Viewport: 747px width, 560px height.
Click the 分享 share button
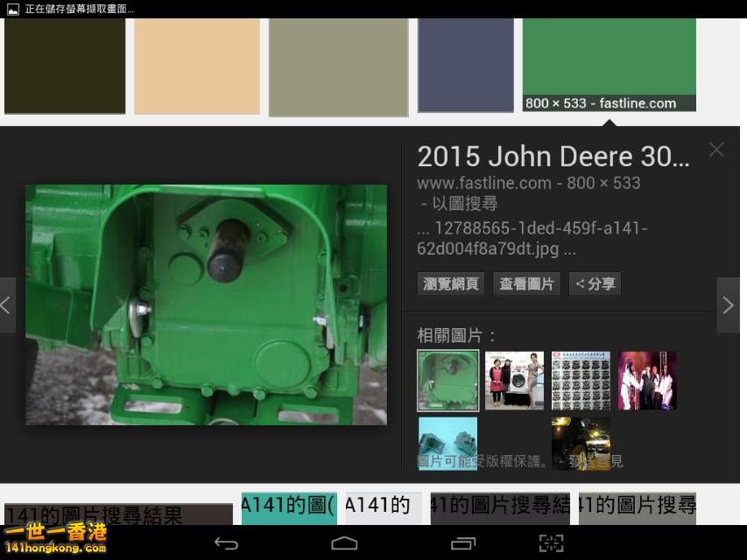595,283
